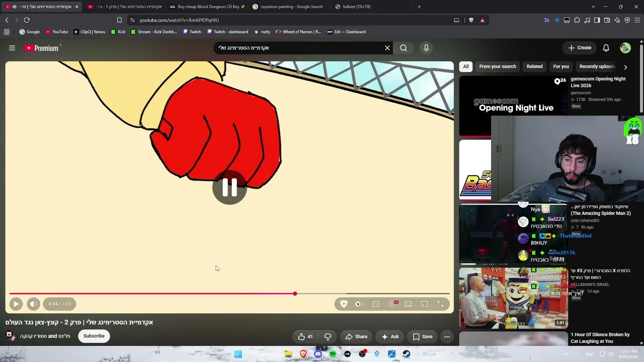This screenshot has height=362, width=644.
Task: Select the All filter chip
Action: 466,66
